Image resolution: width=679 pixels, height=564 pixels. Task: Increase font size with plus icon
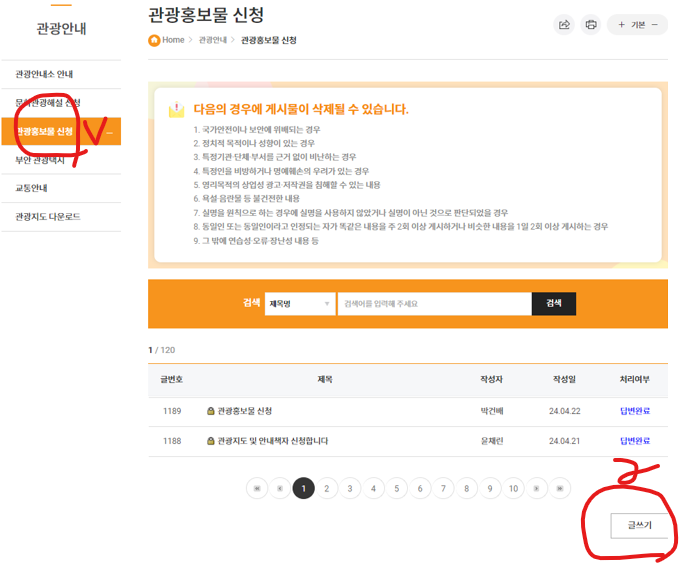[x=621, y=25]
